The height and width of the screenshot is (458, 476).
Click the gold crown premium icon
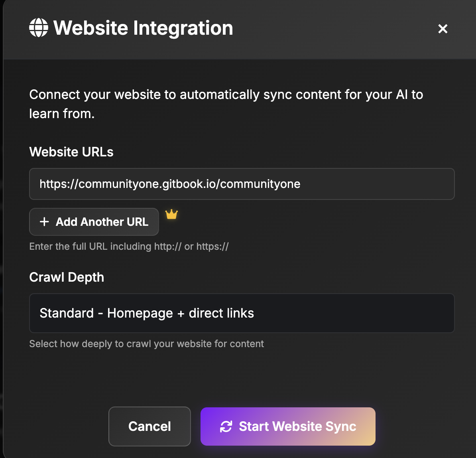click(171, 215)
